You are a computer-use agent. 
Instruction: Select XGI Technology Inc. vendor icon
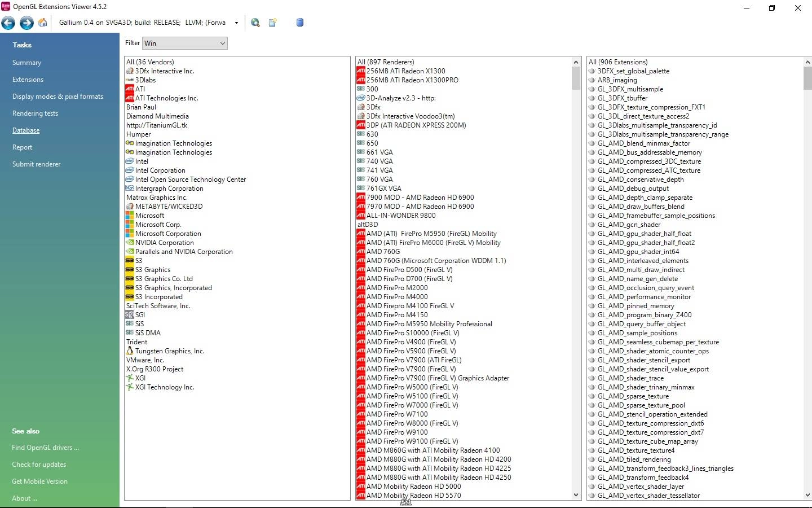pyautogui.click(x=130, y=387)
